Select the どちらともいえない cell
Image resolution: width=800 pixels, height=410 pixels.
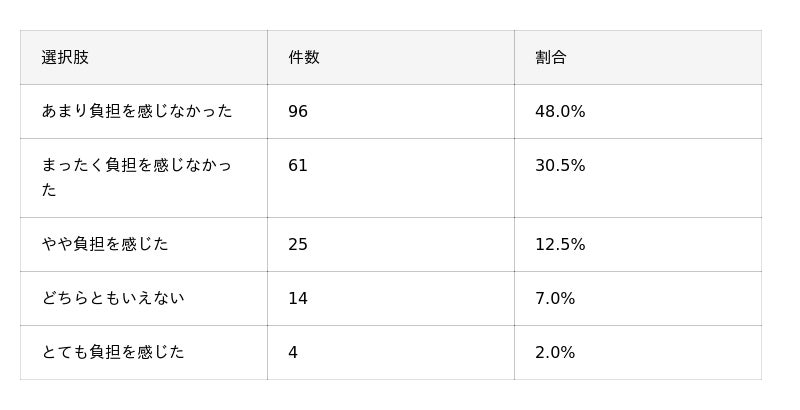click(144, 299)
